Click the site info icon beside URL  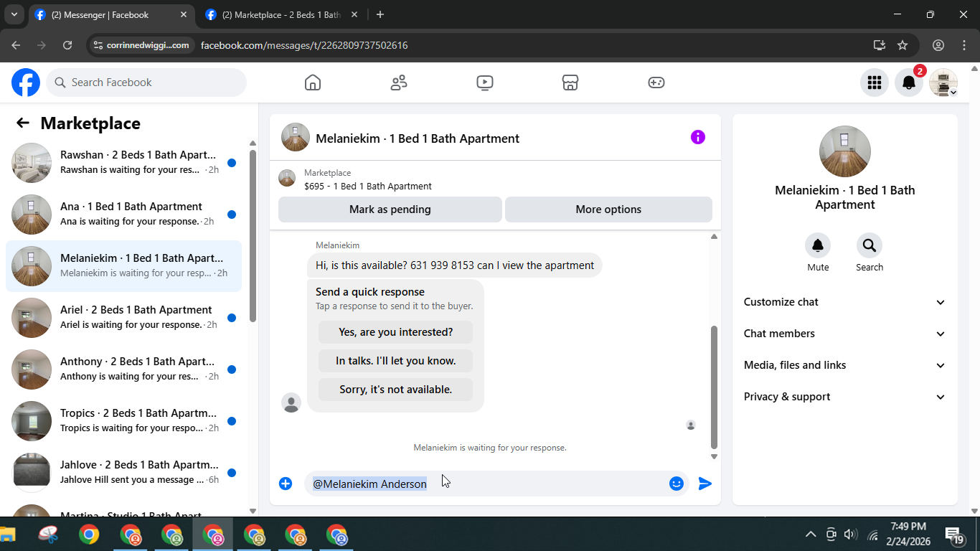[99, 45]
